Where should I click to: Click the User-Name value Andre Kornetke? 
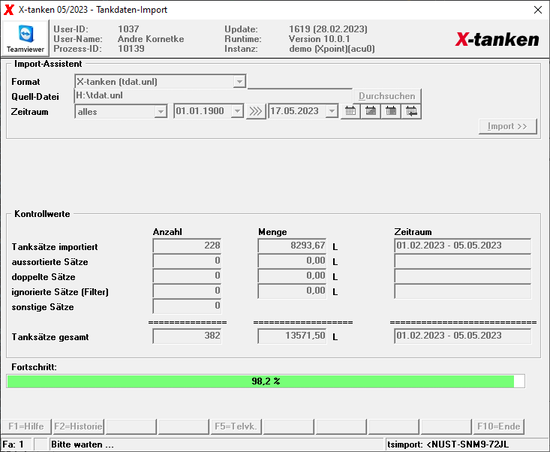pyautogui.click(x=151, y=39)
